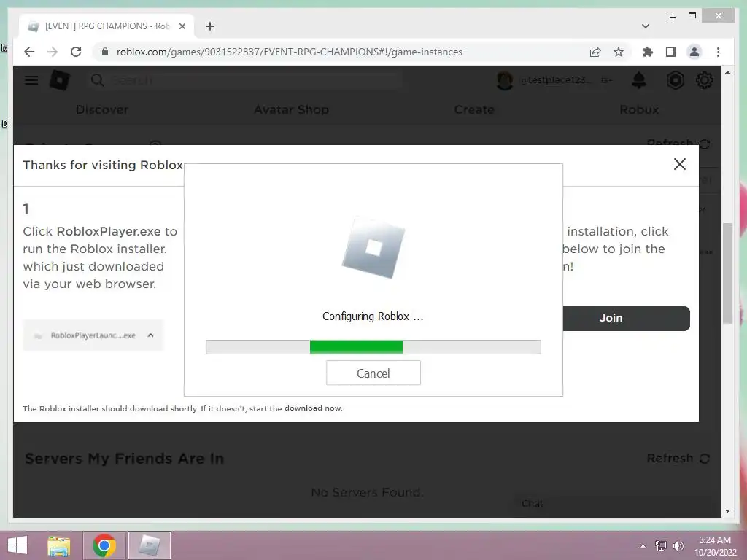Click the roblox.com address bar URL
Viewport: 747px width, 560px height.
pyautogui.click(x=289, y=52)
